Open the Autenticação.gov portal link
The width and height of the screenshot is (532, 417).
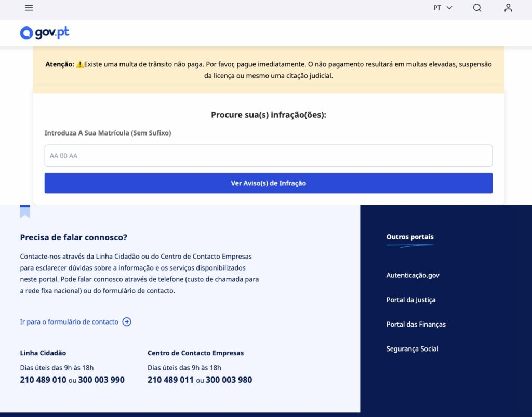413,275
